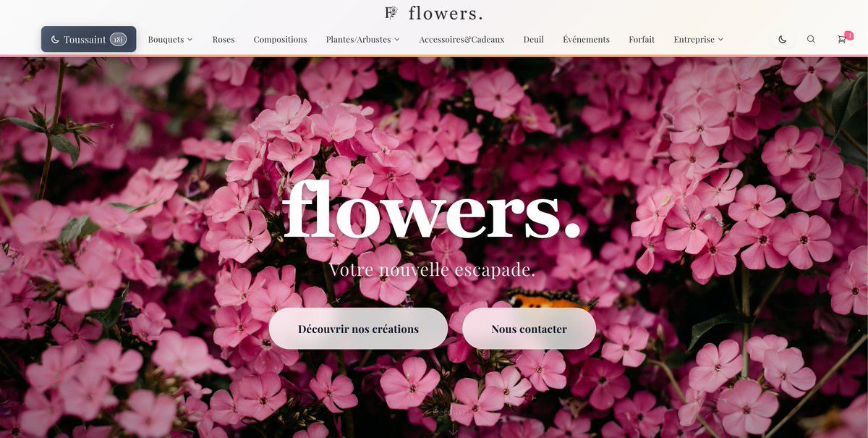The width and height of the screenshot is (868, 438).
Task: Expand the Bouquets dropdown menu
Action: click(x=170, y=39)
